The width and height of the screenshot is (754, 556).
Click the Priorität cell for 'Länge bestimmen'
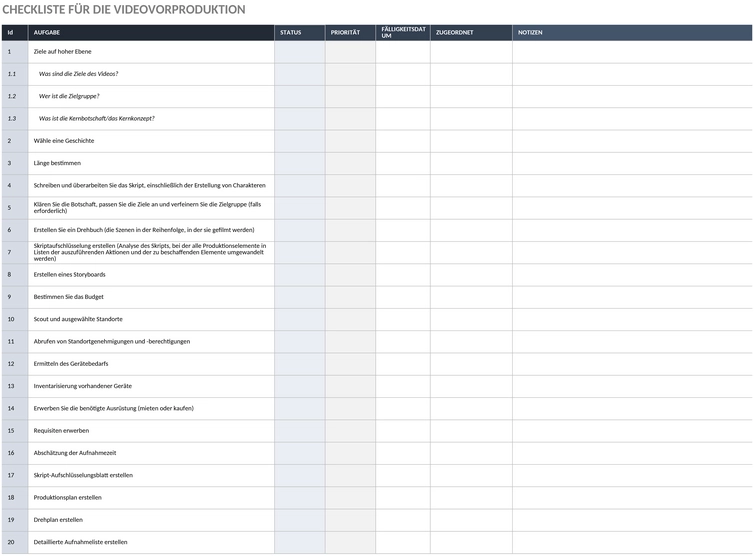[350, 163]
